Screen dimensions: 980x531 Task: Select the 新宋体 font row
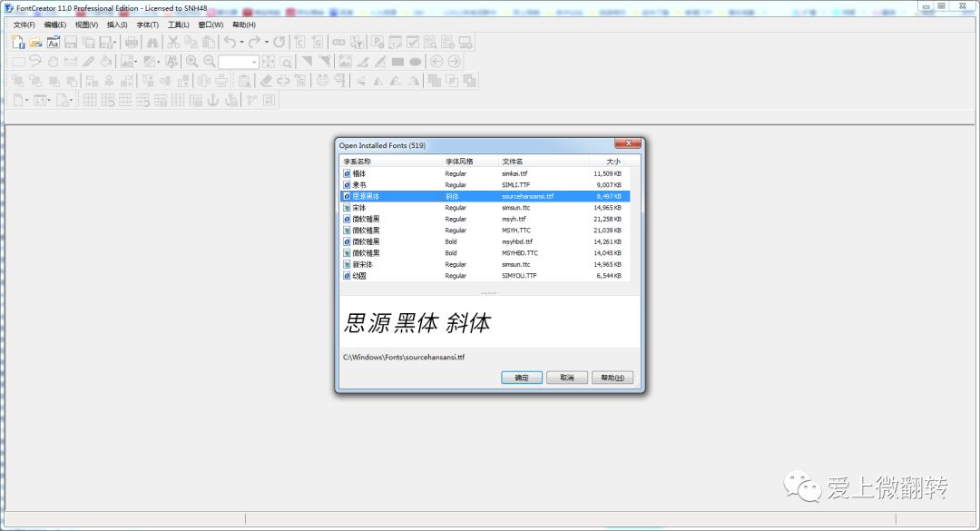[x=485, y=264]
